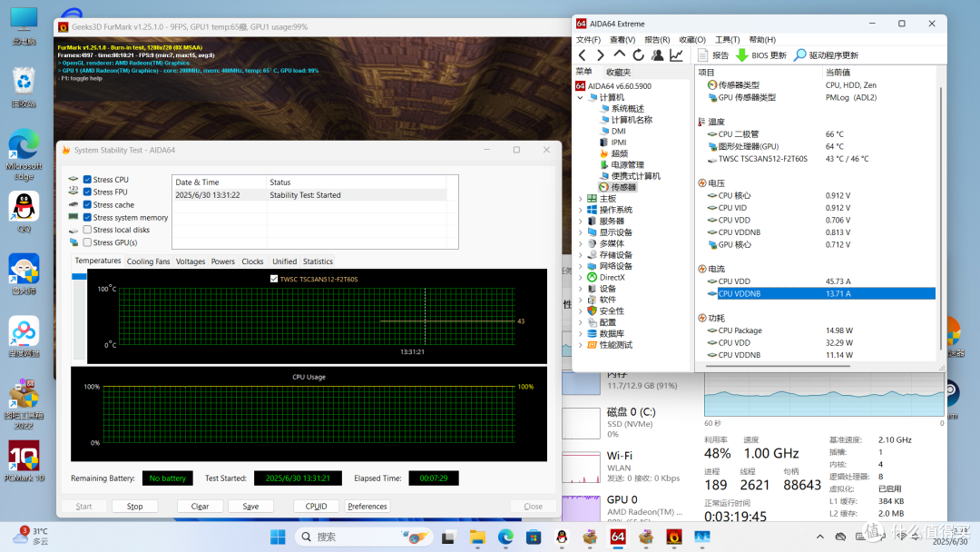
Task: Click the forward arrow in AIDA64 toolbar
Action: tap(600, 55)
